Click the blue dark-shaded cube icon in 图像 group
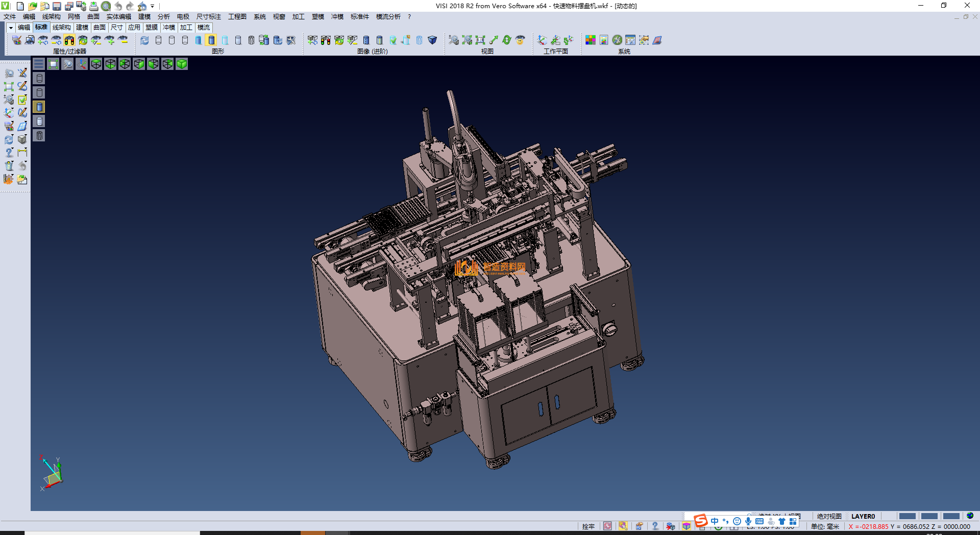This screenshot has width=980, height=535. [432, 40]
